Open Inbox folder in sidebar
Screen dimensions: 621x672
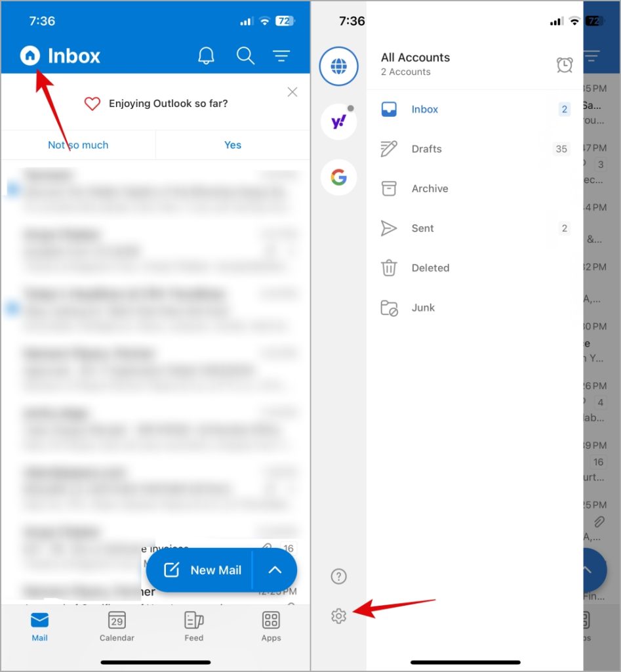point(475,110)
